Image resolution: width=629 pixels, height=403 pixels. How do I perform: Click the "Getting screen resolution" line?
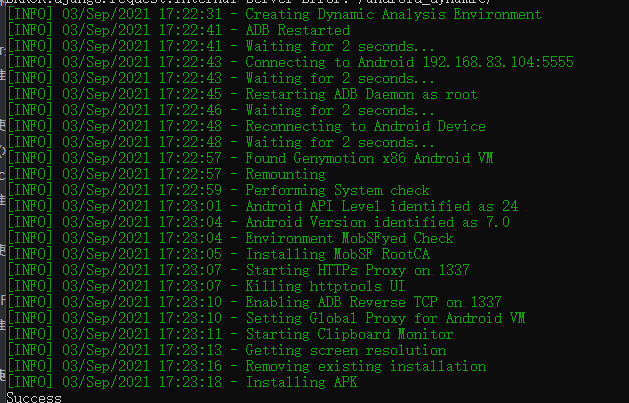pos(345,351)
